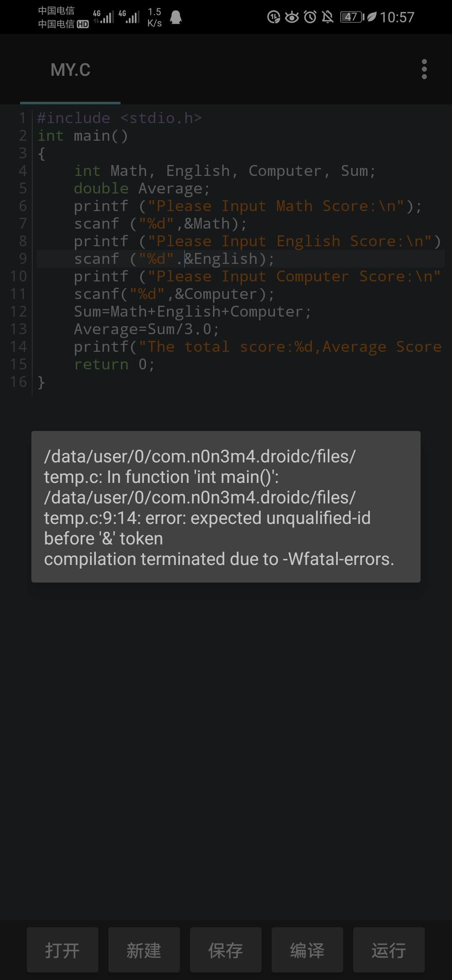Tap the eye comfort status icon

point(292,17)
